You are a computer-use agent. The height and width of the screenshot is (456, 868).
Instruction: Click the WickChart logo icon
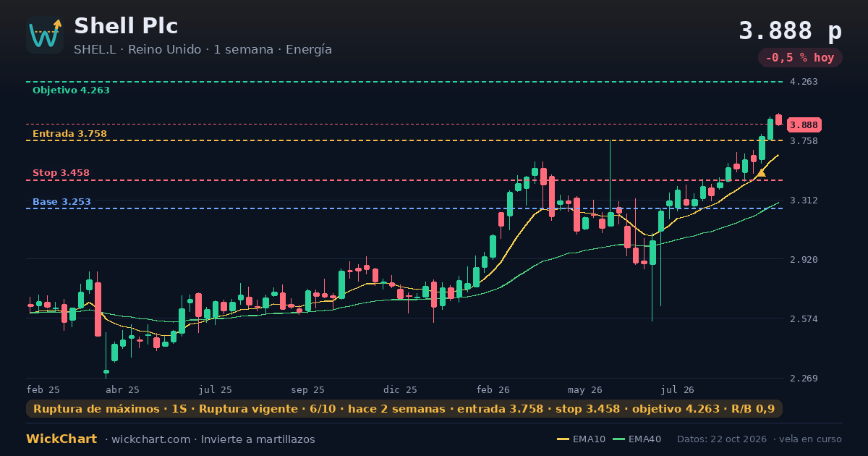45,35
